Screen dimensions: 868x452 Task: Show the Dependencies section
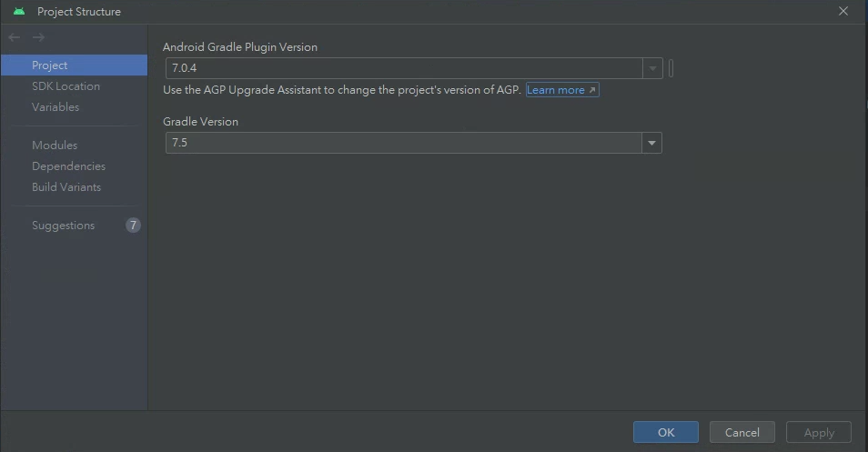[x=68, y=166]
